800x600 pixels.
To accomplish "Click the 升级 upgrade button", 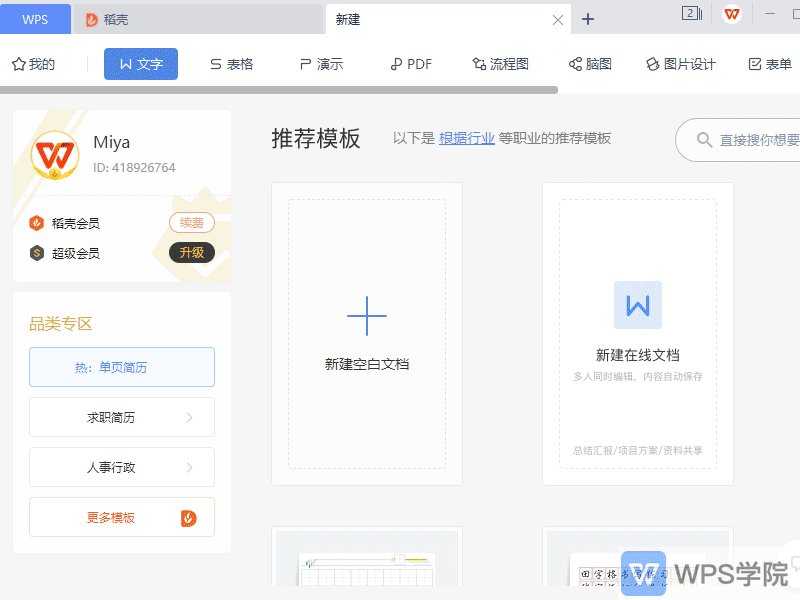I will [192, 253].
